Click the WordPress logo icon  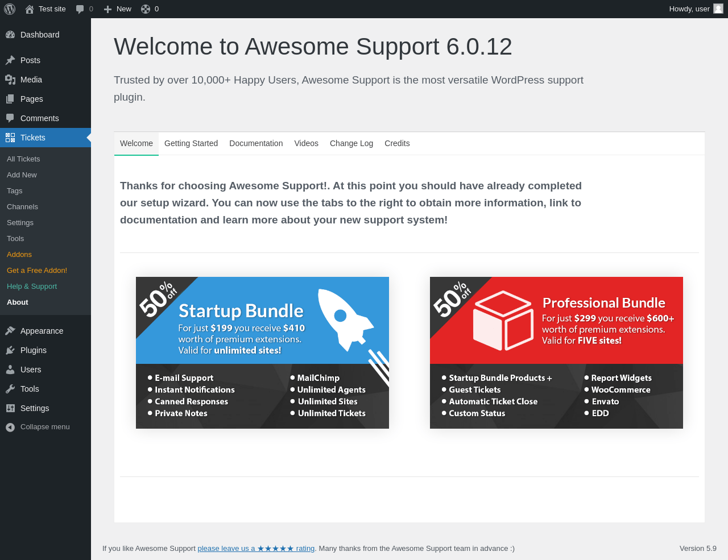pyautogui.click(x=10, y=9)
